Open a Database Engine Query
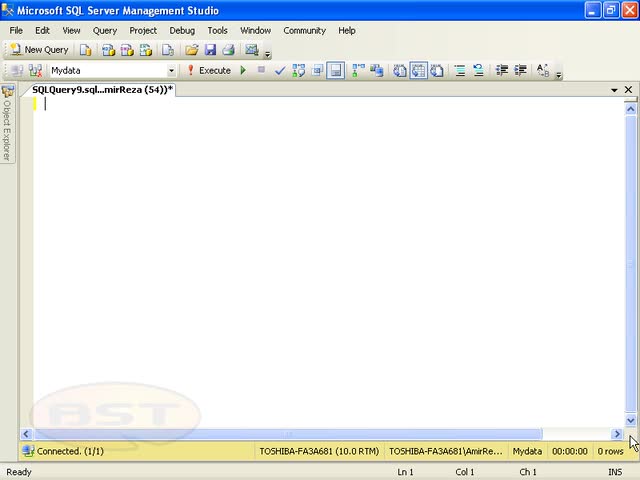640x480 pixels. click(85, 50)
